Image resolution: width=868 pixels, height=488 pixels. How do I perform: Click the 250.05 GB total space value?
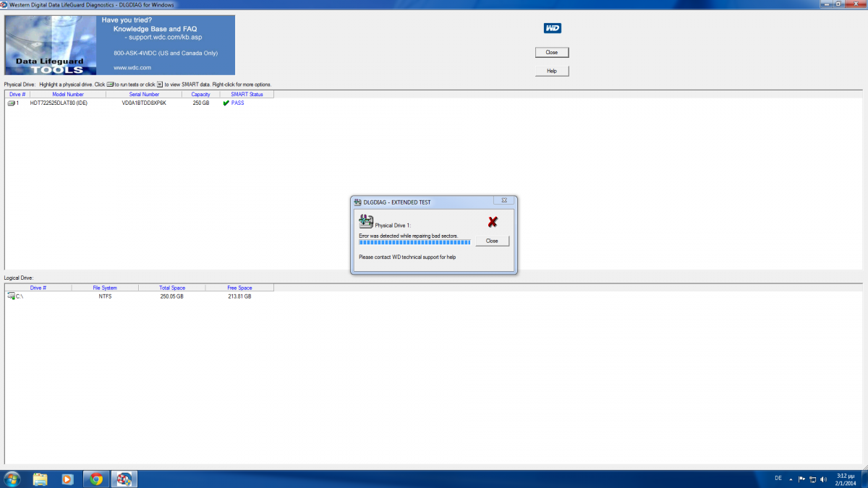pos(172,296)
